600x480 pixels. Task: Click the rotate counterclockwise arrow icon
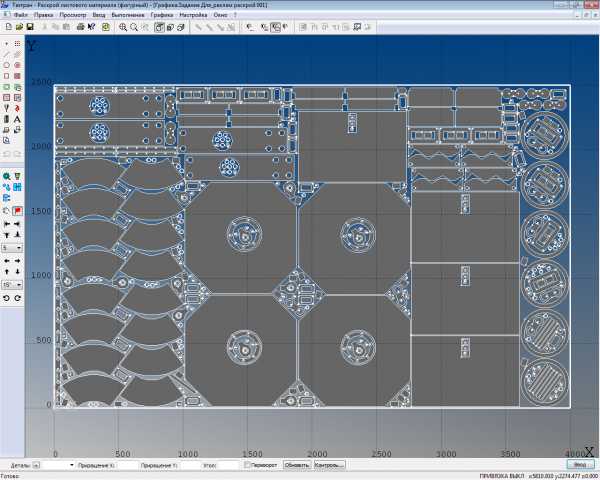click(x=6, y=298)
